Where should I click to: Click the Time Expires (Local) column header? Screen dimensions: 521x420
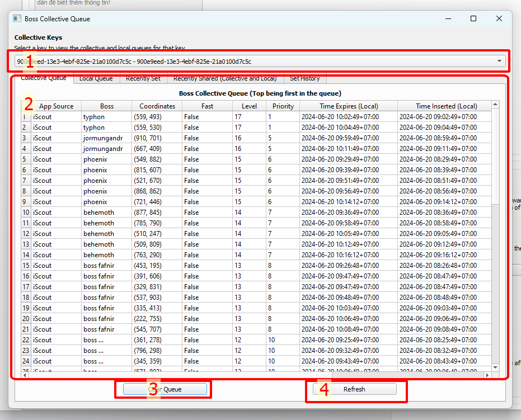348,106
